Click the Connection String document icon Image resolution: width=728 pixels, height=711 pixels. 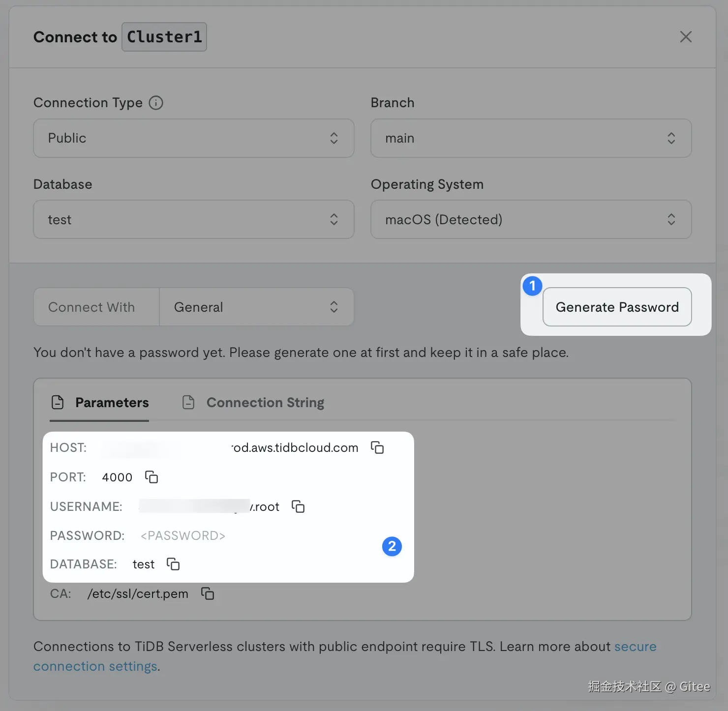tap(188, 402)
